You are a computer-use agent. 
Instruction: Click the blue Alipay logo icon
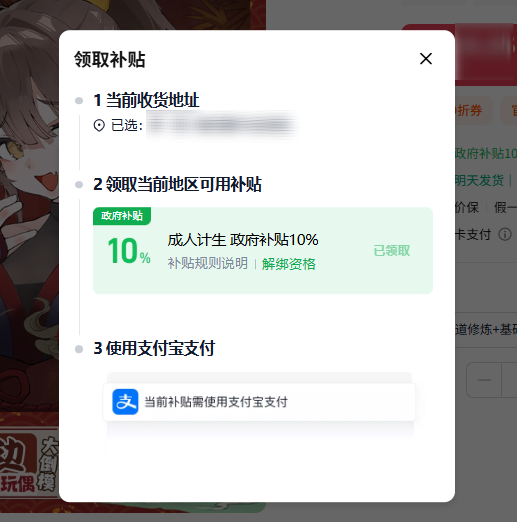(x=125, y=402)
